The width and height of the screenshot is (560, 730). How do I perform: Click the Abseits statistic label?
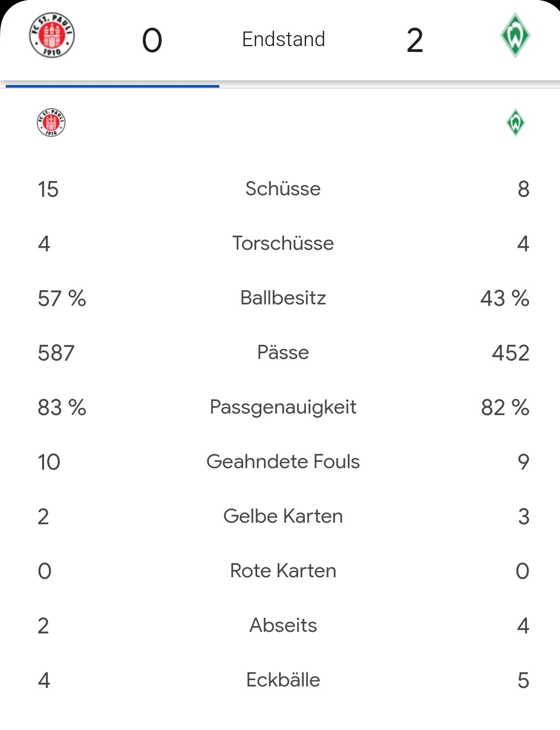point(283,626)
